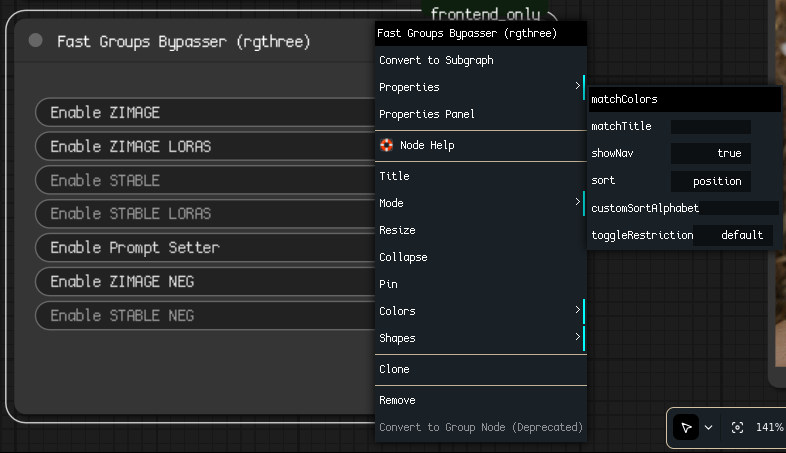Select the cursor pointer tool
The image size is (786, 453).
tap(686, 427)
